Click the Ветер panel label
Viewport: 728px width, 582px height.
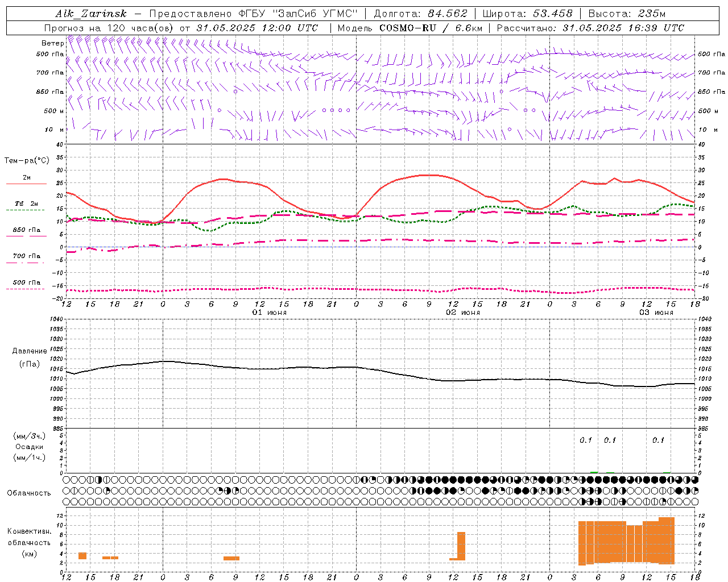[52, 43]
